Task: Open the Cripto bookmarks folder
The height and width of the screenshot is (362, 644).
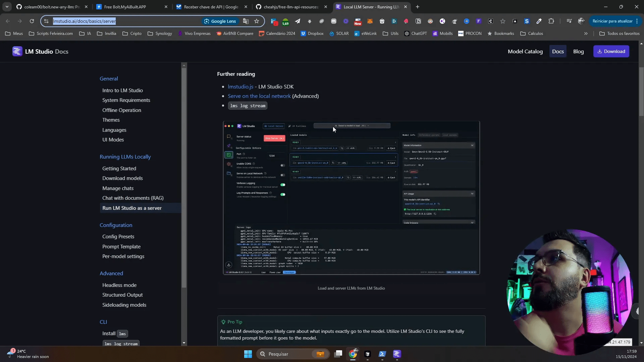Action: (x=132, y=34)
